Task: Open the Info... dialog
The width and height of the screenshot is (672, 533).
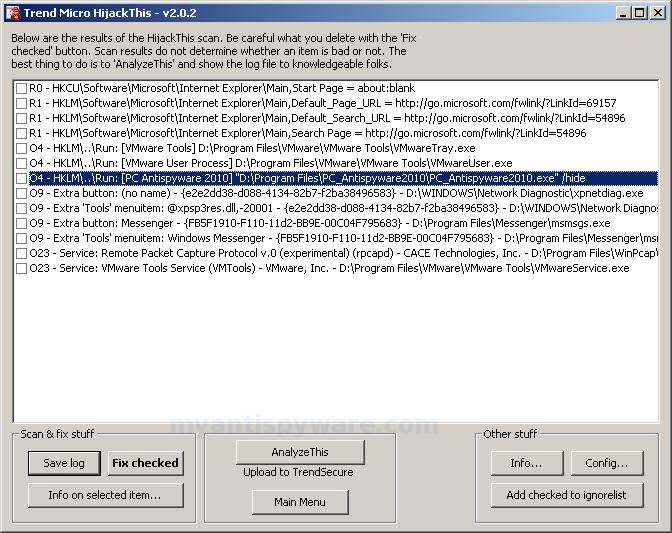Action: (527, 463)
